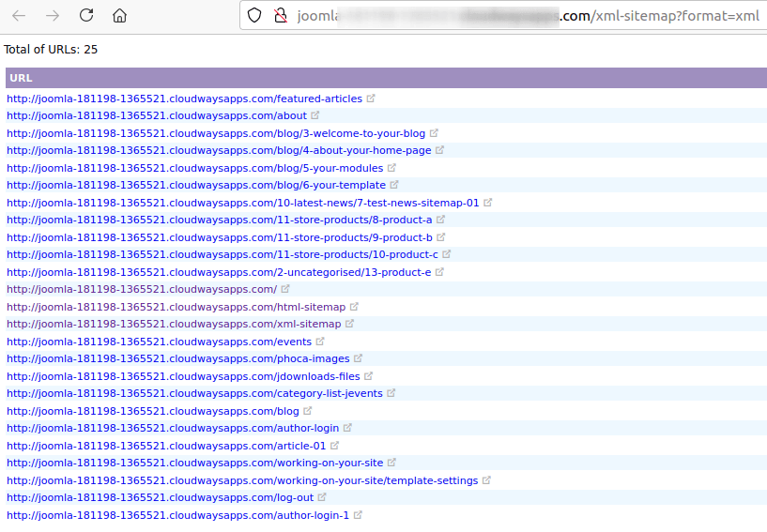
Task: Open the category-list-jevents link
Action: 194,394
